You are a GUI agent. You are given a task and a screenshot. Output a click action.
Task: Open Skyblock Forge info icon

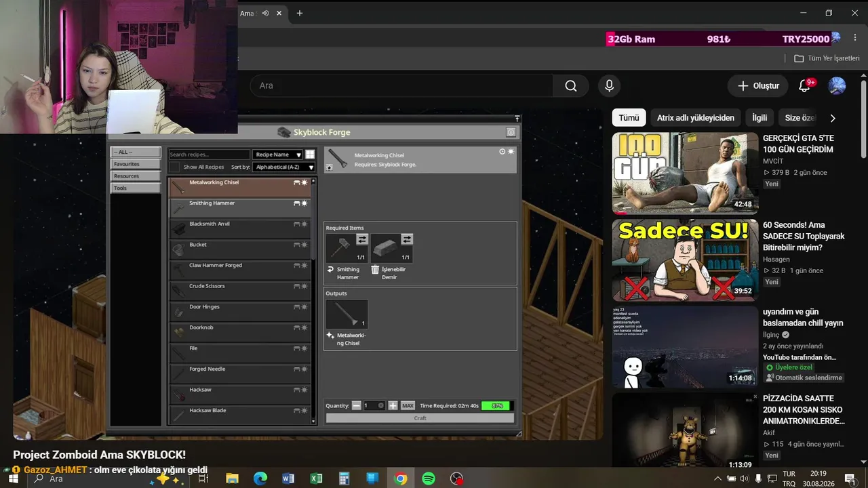tap(511, 132)
